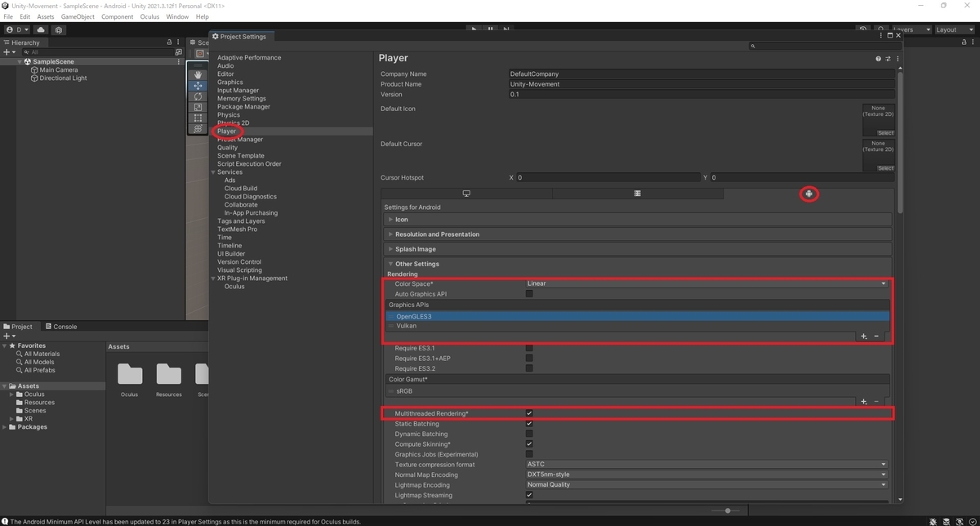This screenshot has width=980, height=526.
Task: Open the Oculus menu
Action: tap(149, 16)
